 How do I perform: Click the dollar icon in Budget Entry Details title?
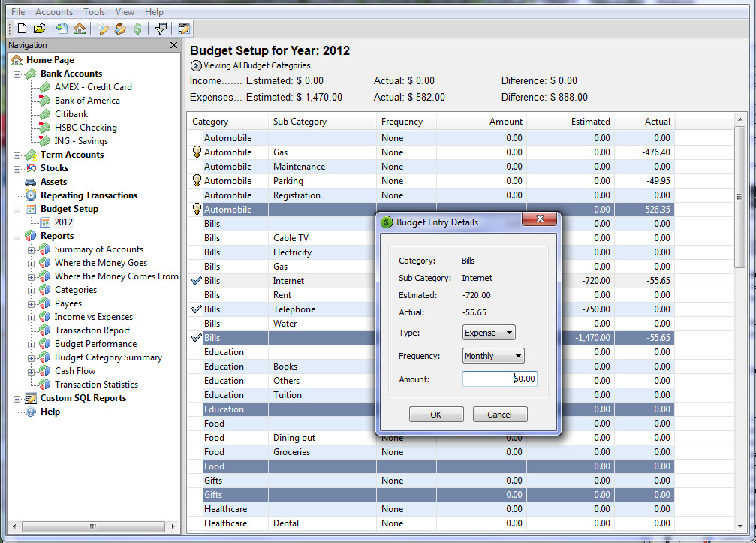386,222
